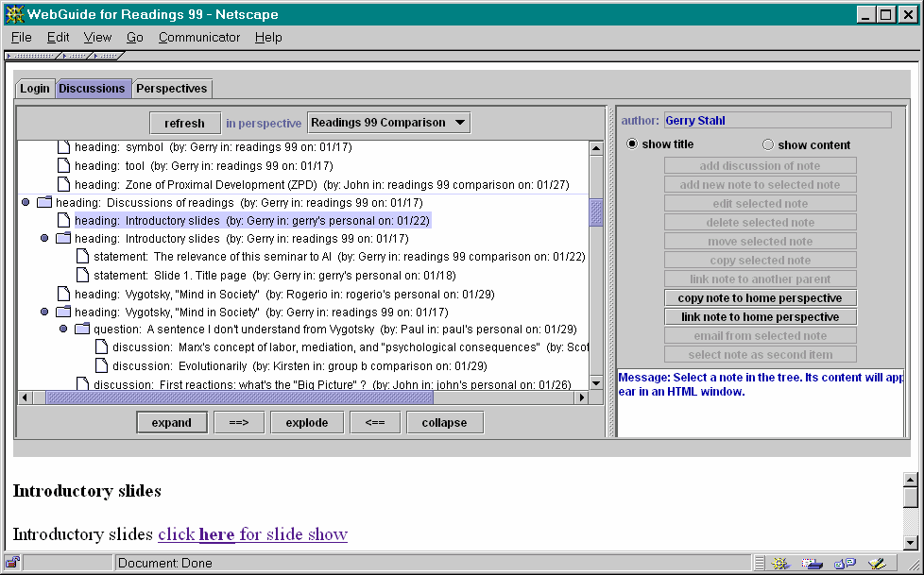Open the Mailbox icon in component bar
The width and height of the screenshot is (924, 575).
click(x=812, y=564)
